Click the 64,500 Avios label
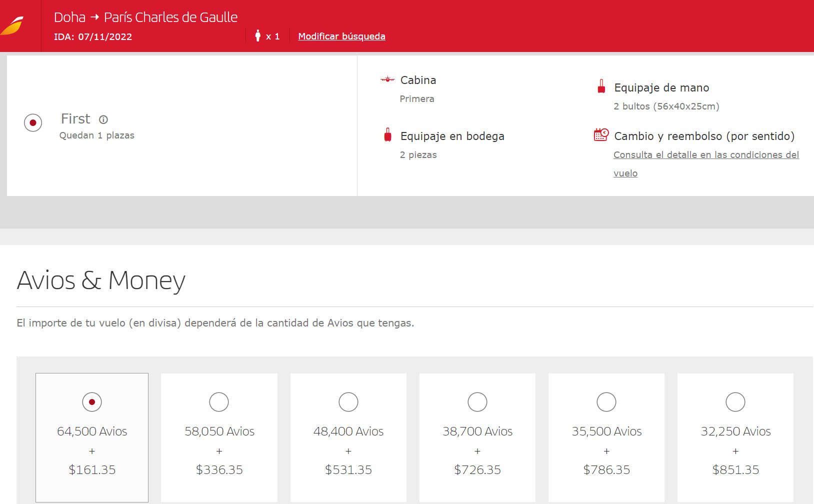 pyautogui.click(x=92, y=431)
